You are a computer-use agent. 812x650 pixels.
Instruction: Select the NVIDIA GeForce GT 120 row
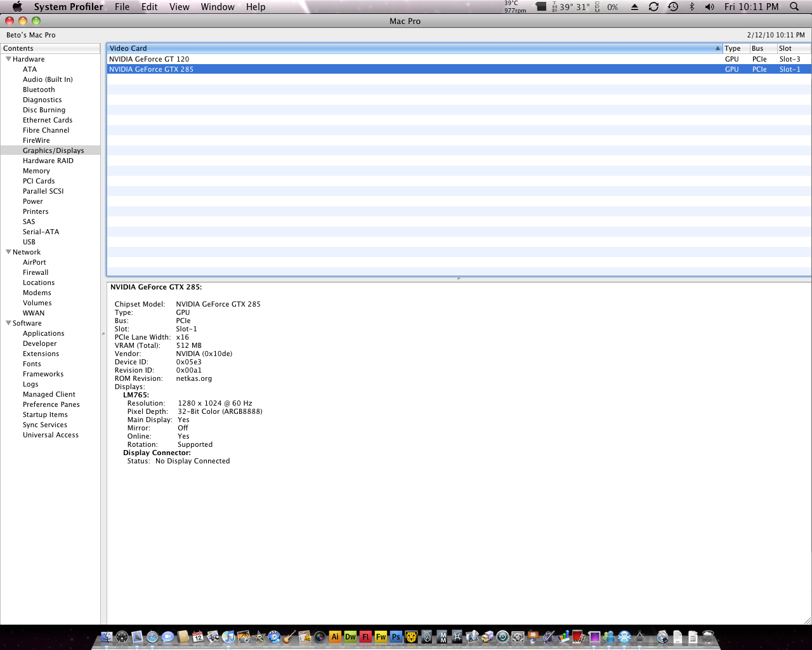coord(459,59)
